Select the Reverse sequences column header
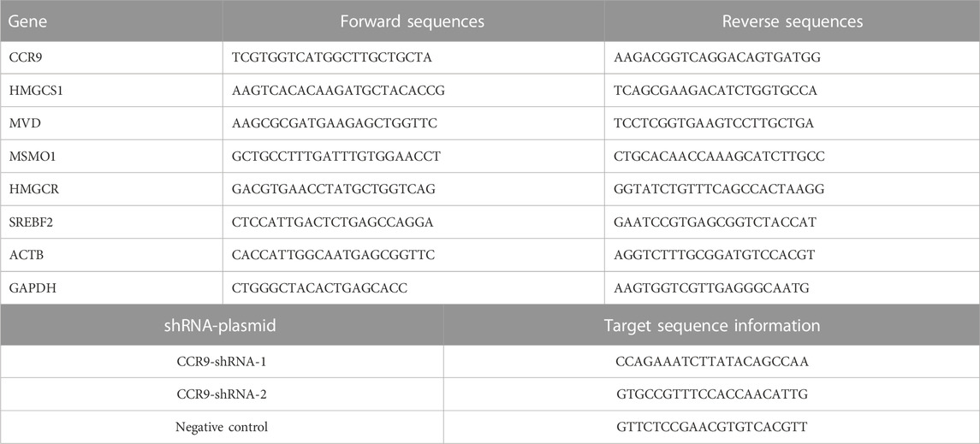Viewport: 980px width, 444px height. pos(792,21)
